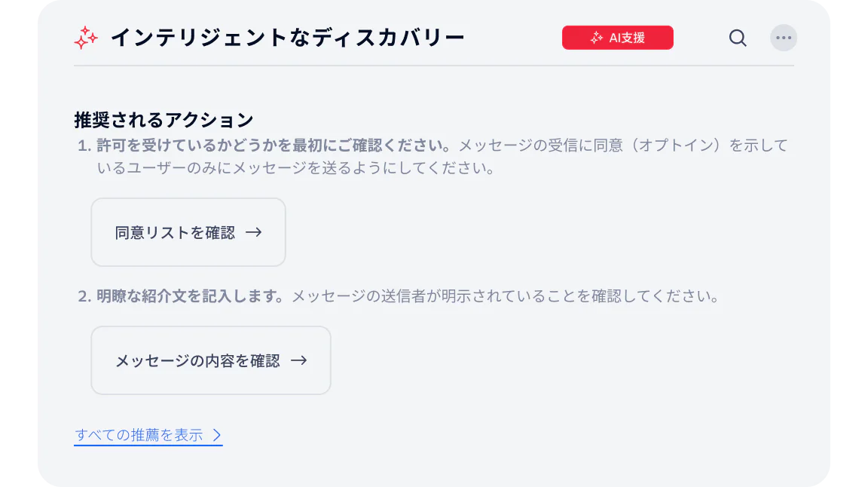
Task: Click the インテリジェントなディスカバリー title
Action: click(288, 37)
